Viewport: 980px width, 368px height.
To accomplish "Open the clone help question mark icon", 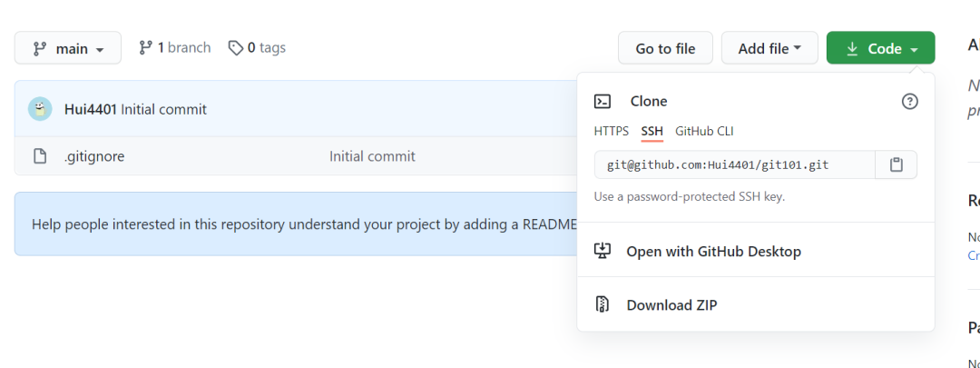I will pos(910,102).
